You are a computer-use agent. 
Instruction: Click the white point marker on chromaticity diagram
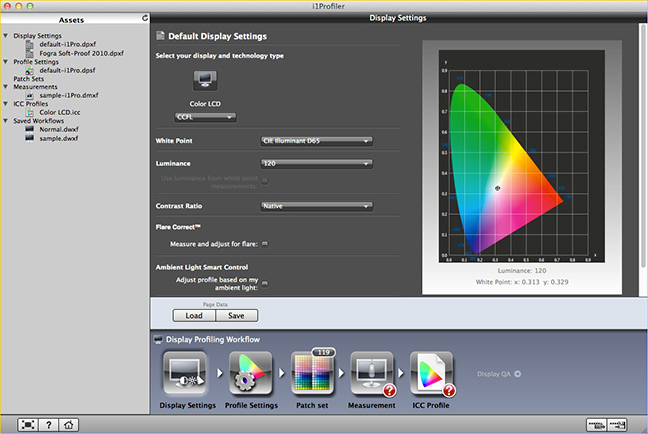498,188
